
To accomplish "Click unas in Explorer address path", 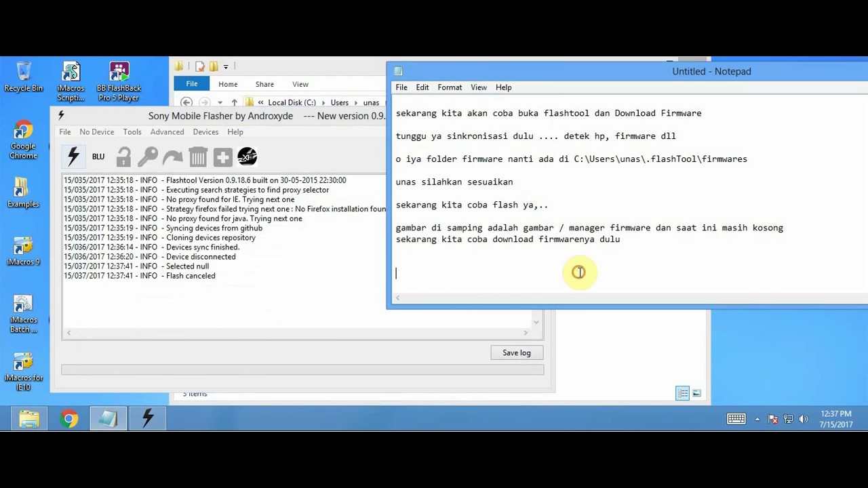I will pos(371,102).
